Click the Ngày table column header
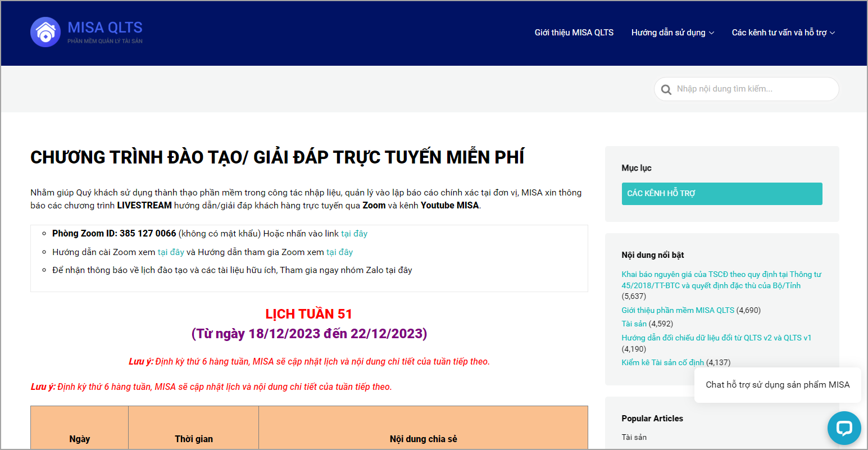Screen dimensions: 868x450 point(80,439)
